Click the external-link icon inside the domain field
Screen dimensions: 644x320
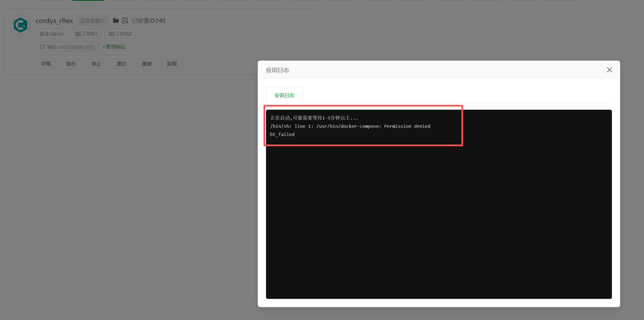[x=43, y=47]
